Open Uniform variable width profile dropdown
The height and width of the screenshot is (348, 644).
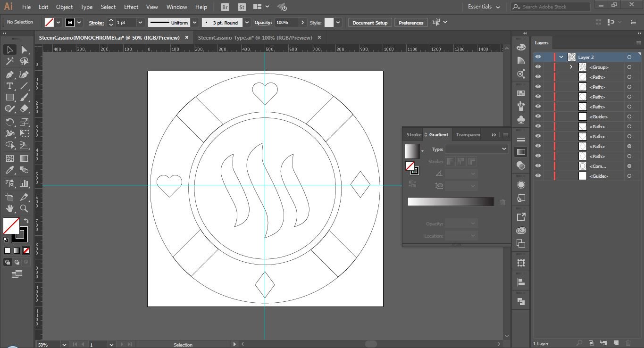194,23
